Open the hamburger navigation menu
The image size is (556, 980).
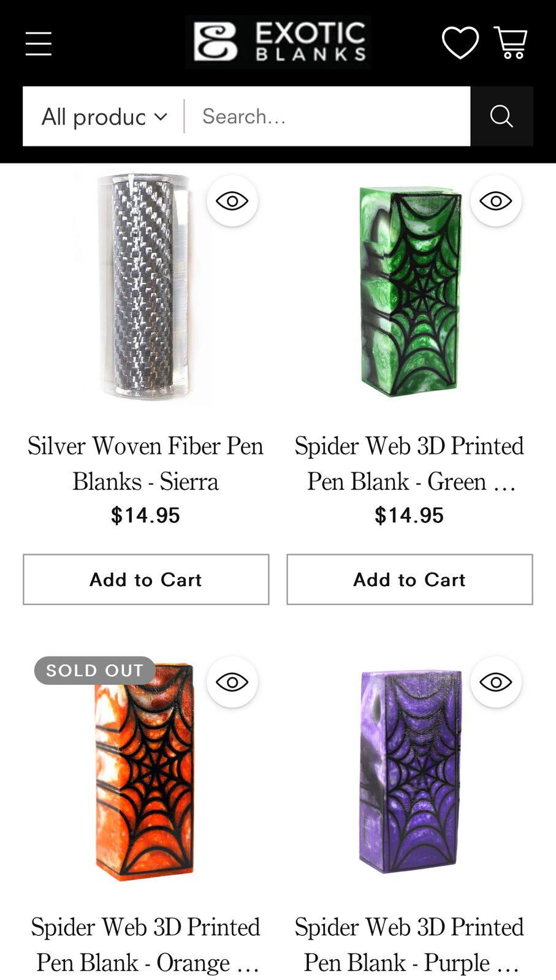[38, 43]
